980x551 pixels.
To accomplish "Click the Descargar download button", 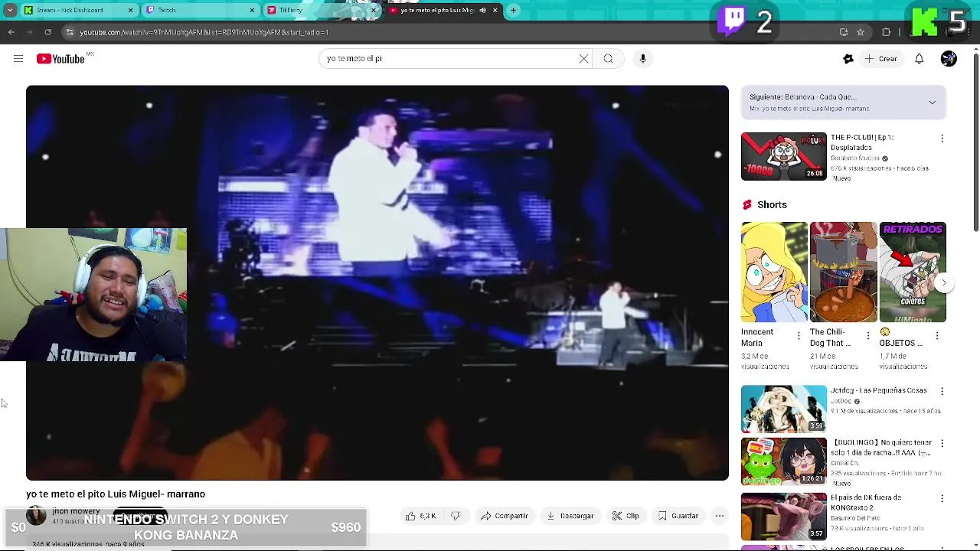I will (x=570, y=516).
